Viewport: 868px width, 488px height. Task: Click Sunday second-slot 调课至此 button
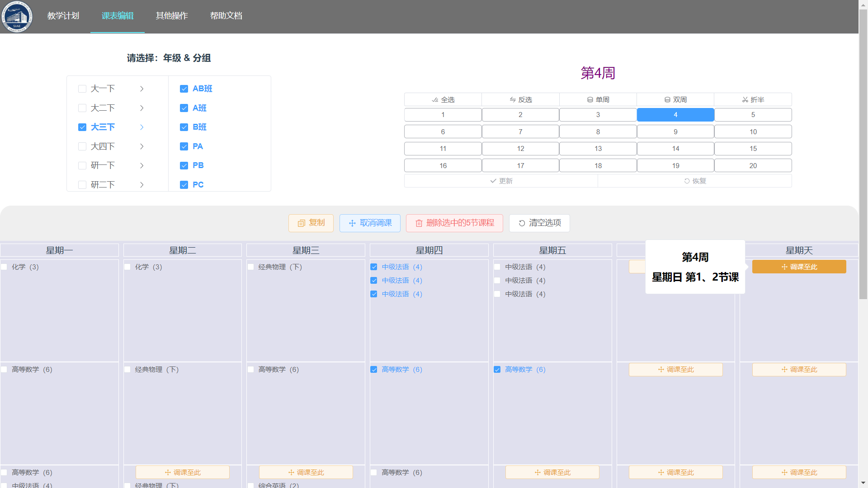coord(799,370)
